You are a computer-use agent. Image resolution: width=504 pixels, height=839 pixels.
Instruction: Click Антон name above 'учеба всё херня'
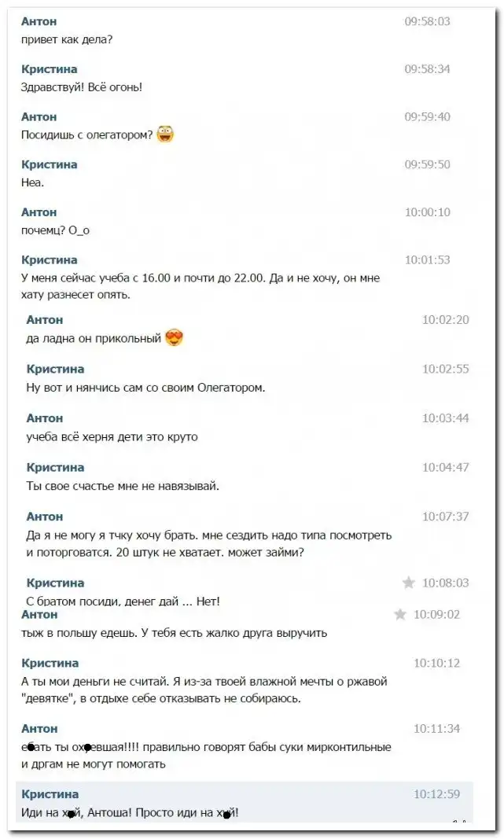[44, 418]
